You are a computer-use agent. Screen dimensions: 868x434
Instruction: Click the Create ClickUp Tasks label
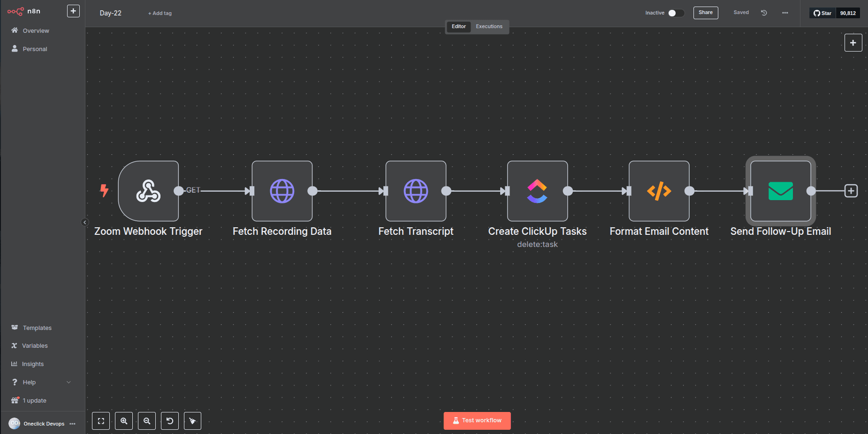click(x=537, y=231)
